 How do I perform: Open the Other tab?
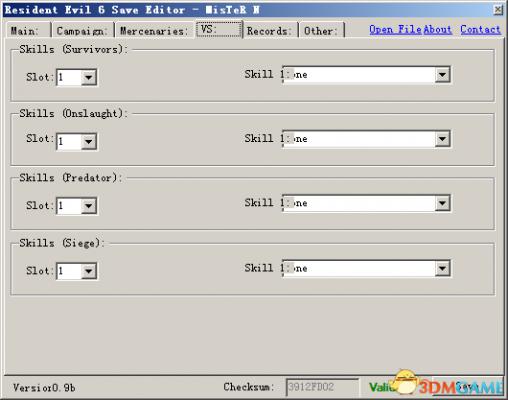pos(321,31)
